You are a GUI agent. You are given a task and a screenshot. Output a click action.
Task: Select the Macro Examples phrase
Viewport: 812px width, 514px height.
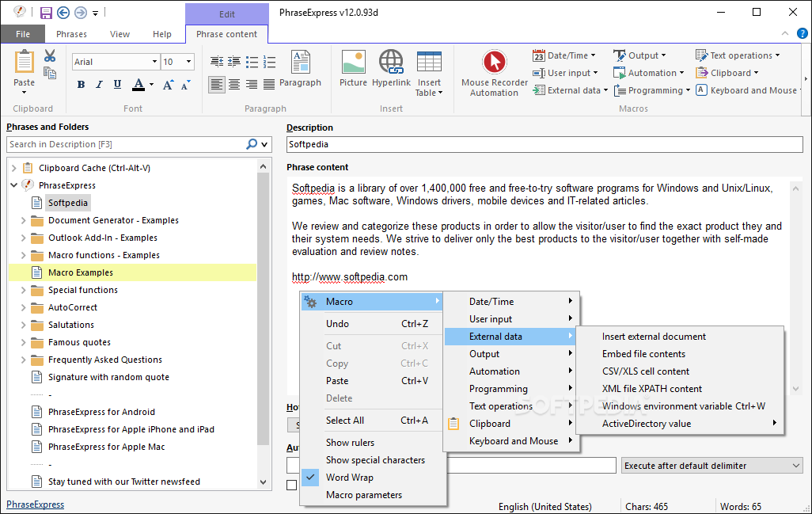pos(80,272)
